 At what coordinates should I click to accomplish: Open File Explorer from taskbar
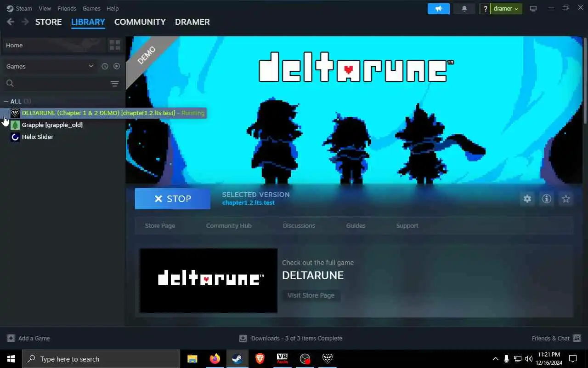click(x=192, y=359)
